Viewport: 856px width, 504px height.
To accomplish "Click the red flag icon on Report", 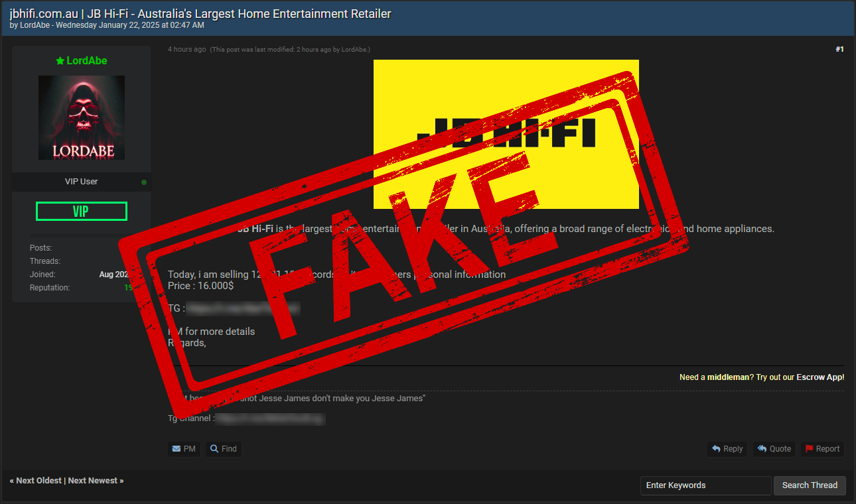I will [809, 449].
